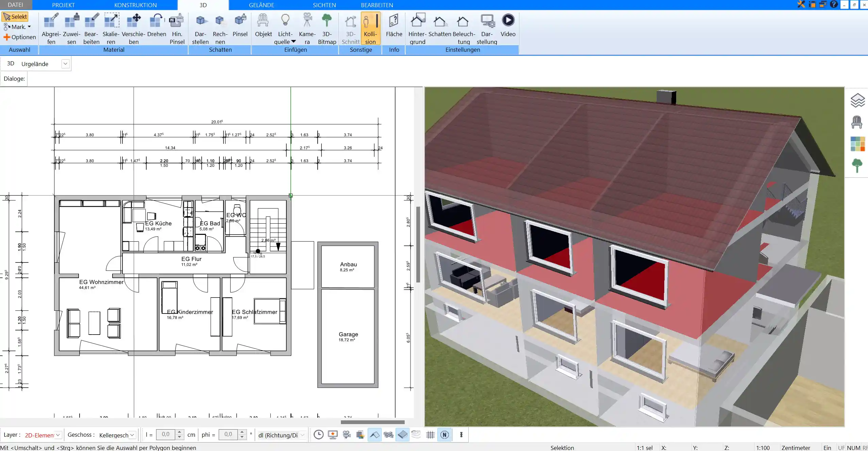Toggle the timber beams display button
868x451 pixels.
point(388,435)
